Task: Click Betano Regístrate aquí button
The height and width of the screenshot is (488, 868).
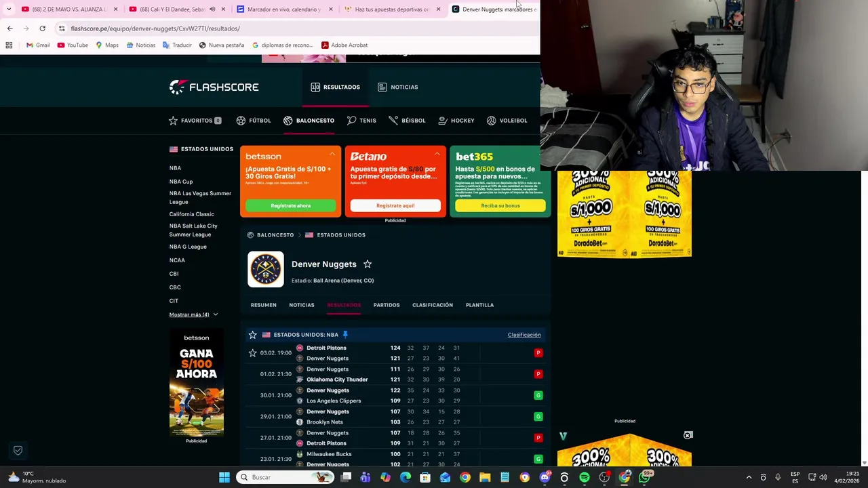Action: point(395,205)
